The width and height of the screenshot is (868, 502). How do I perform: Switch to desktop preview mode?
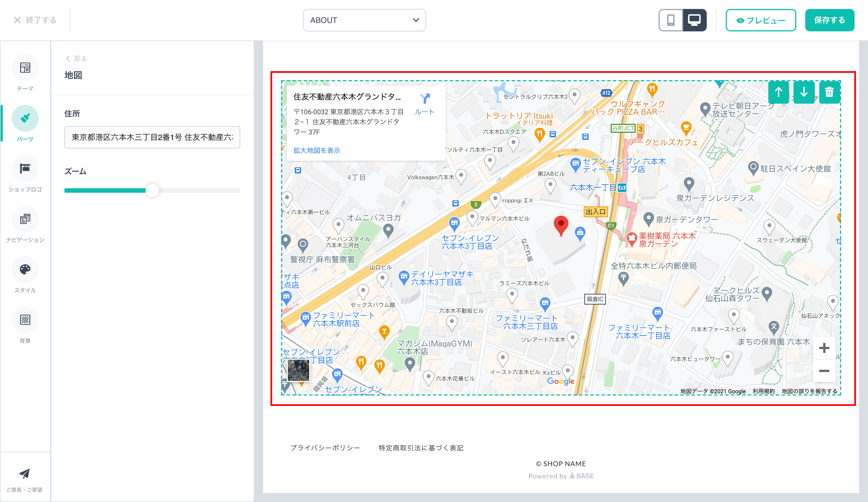point(694,20)
